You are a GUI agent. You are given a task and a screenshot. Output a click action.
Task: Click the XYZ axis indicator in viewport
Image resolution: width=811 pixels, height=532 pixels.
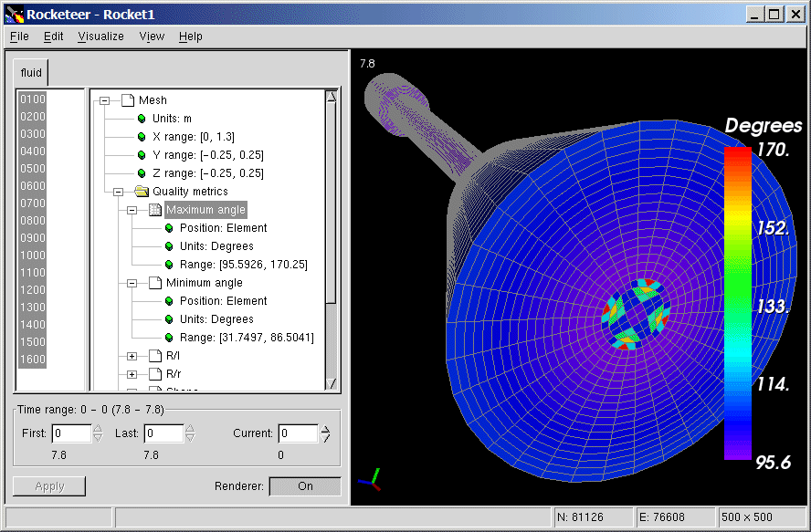click(371, 480)
